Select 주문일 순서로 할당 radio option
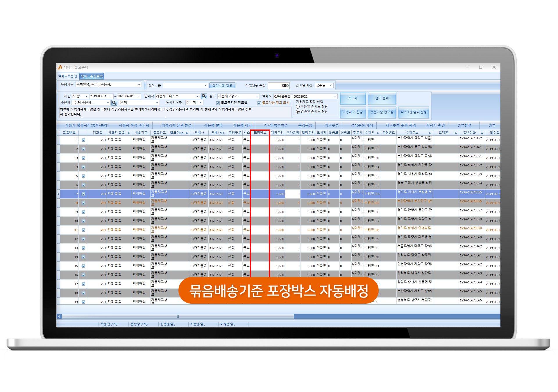Screen dimensions: 558x392 tap(298, 107)
